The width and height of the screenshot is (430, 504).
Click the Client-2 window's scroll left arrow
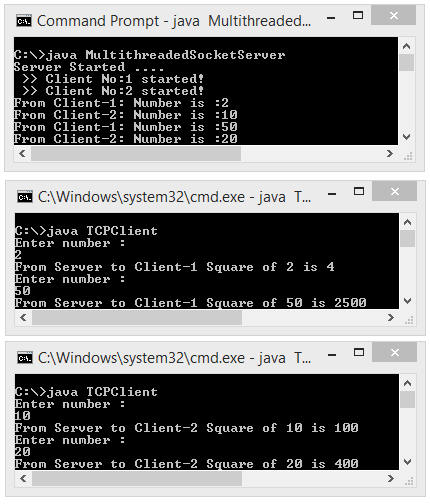(23, 479)
